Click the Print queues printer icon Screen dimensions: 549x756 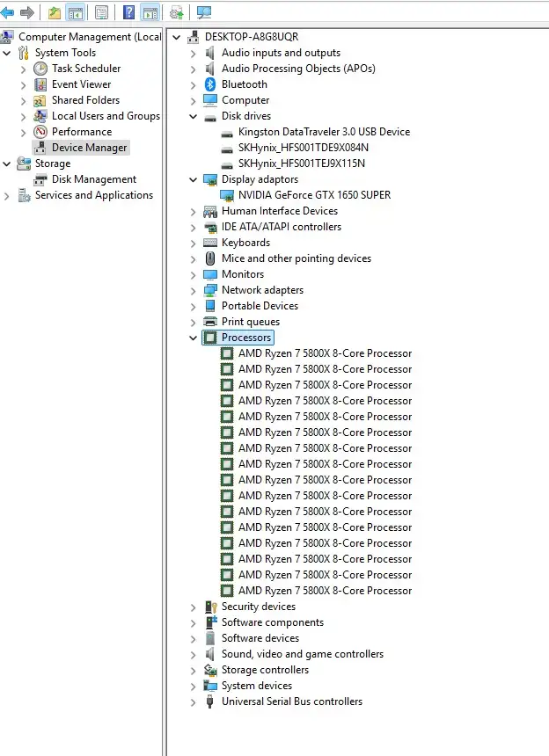[x=210, y=322]
